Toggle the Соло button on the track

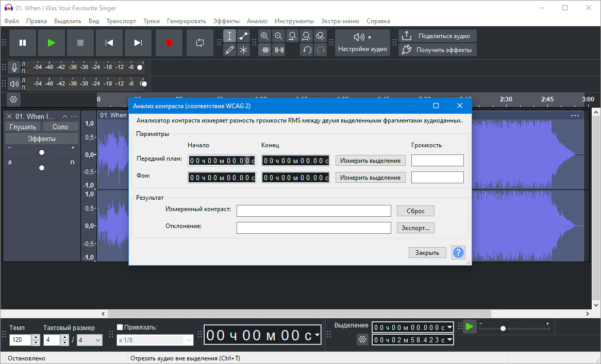(60, 127)
